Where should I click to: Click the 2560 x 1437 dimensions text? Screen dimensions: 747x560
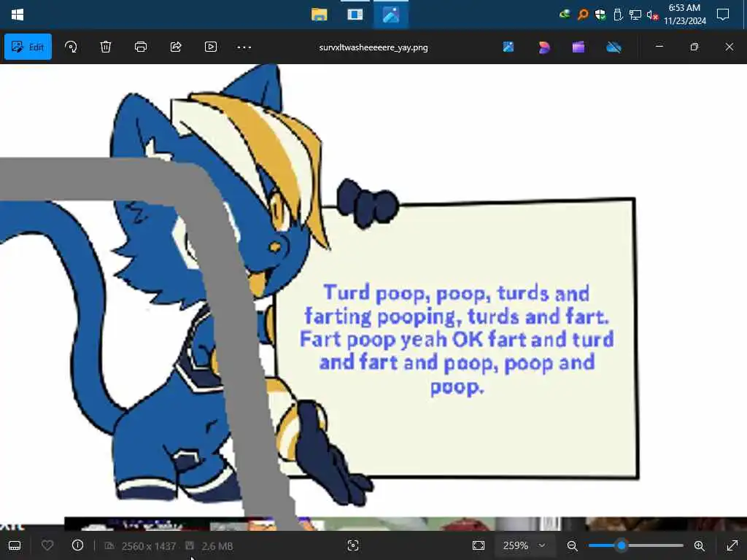pos(149,546)
